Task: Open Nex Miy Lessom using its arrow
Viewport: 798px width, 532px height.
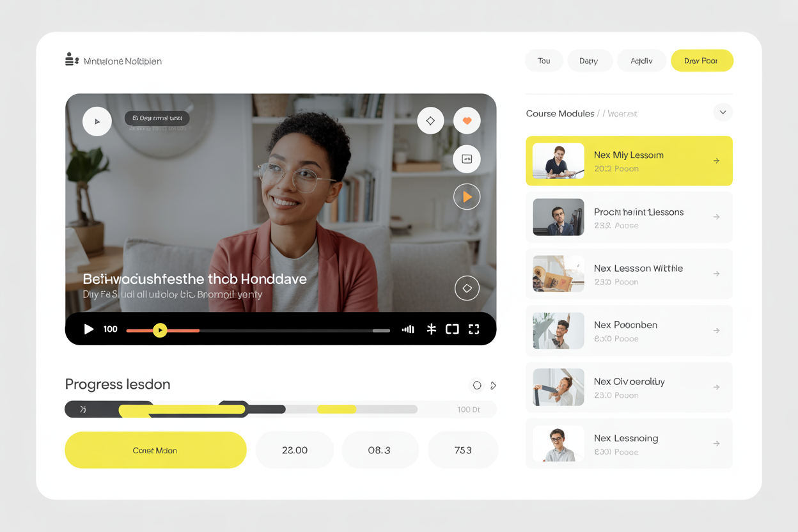Action: pyautogui.click(x=716, y=161)
